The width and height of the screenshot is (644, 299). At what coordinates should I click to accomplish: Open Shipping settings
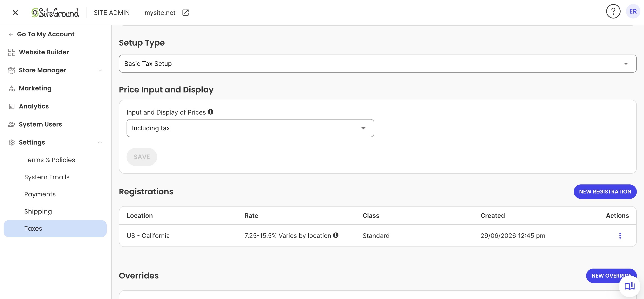38,211
